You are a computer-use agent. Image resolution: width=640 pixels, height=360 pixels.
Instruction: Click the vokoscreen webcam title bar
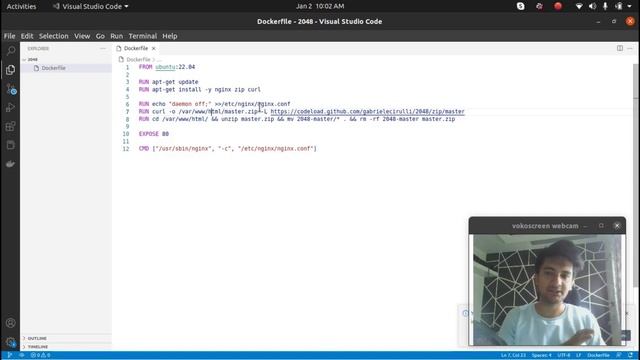547,226
